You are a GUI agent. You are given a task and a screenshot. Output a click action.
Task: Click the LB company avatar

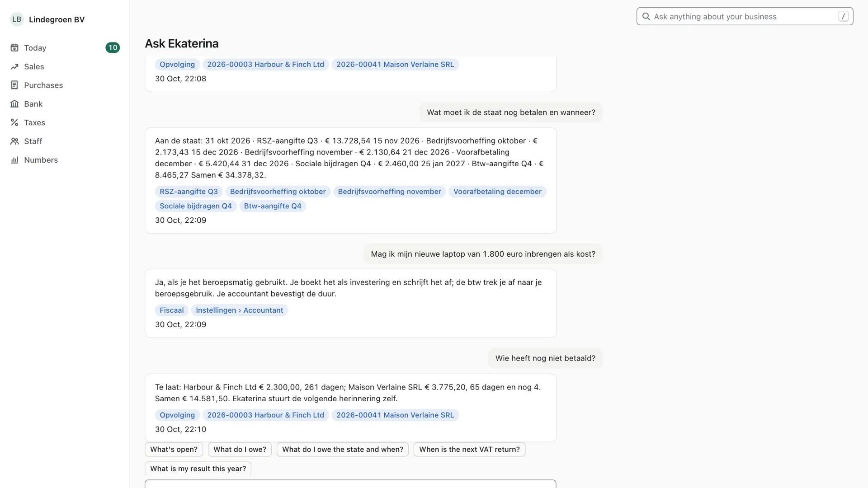pos(17,19)
